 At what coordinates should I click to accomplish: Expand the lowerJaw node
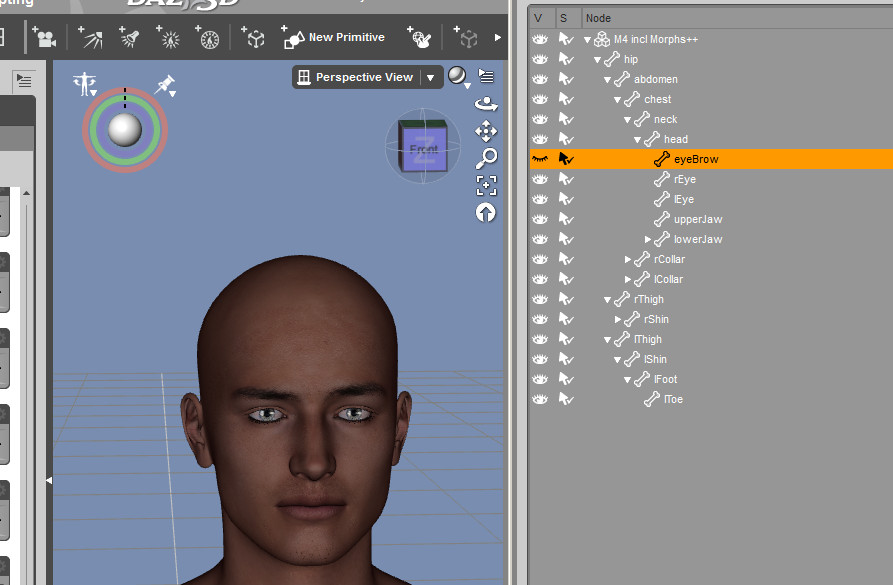[648, 240]
